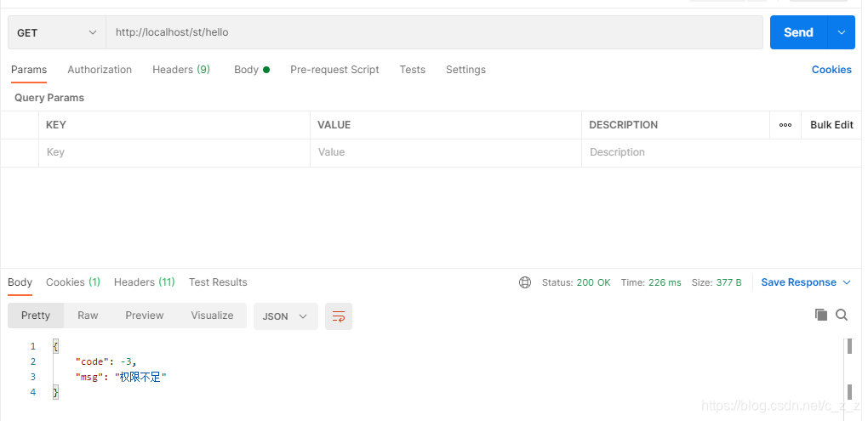The height and width of the screenshot is (421, 868).
Task: Open the response Cookies (1) tab
Action: [73, 282]
